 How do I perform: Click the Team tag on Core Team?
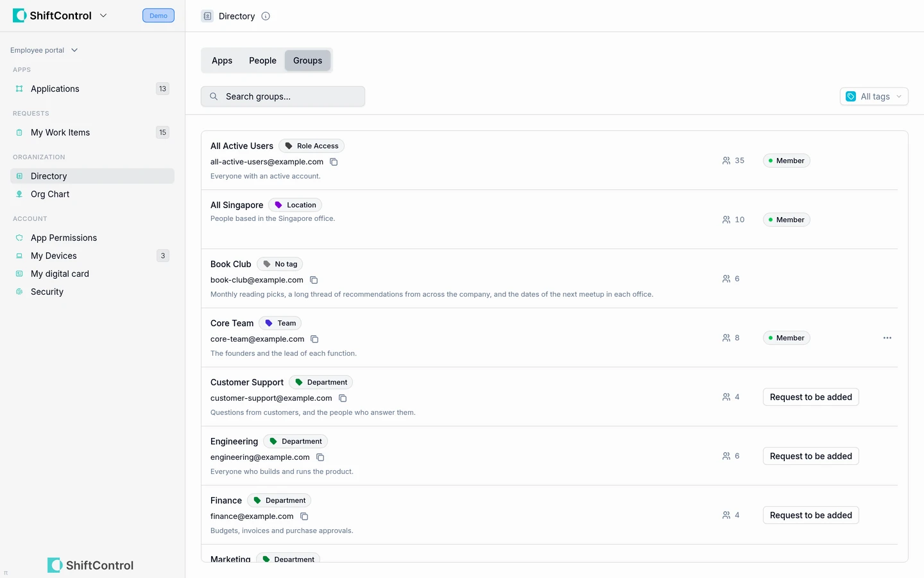[280, 323]
